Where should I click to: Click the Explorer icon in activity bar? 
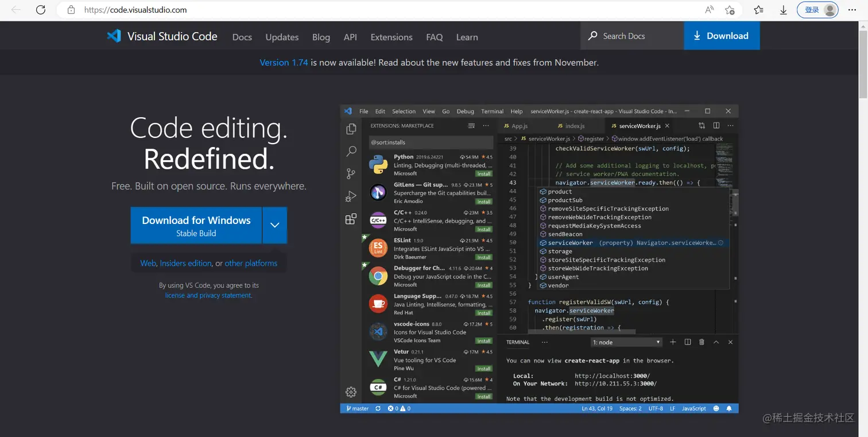(351, 129)
